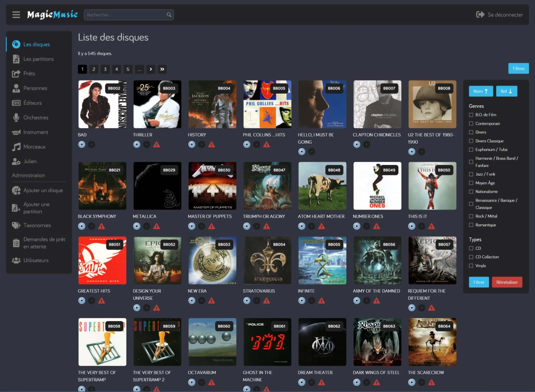The width and height of the screenshot is (535, 392).
Task: Click the microphone icon for Orchestres
Action: tap(16, 117)
